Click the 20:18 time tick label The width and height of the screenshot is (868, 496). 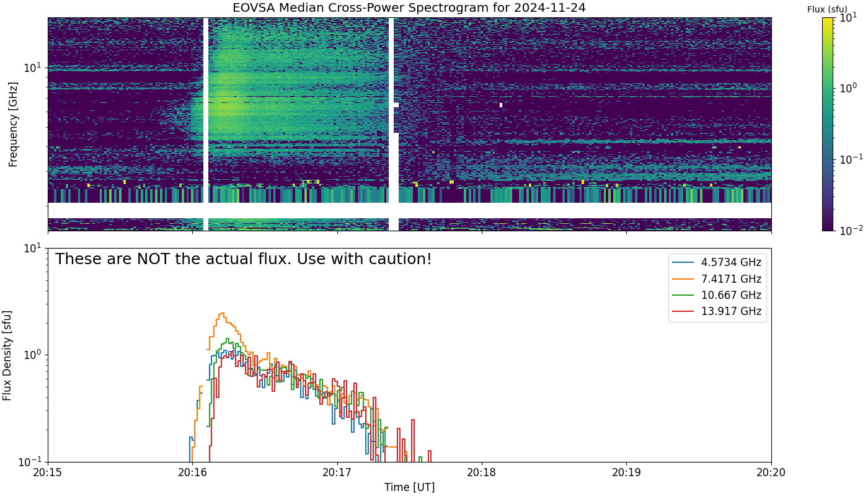[x=482, y=473]
